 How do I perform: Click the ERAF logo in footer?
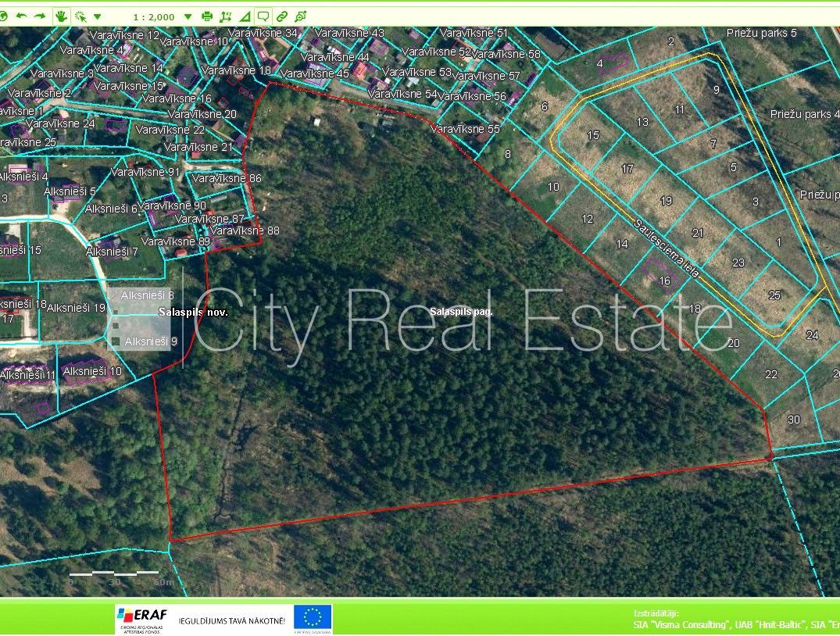coord(142,618)
